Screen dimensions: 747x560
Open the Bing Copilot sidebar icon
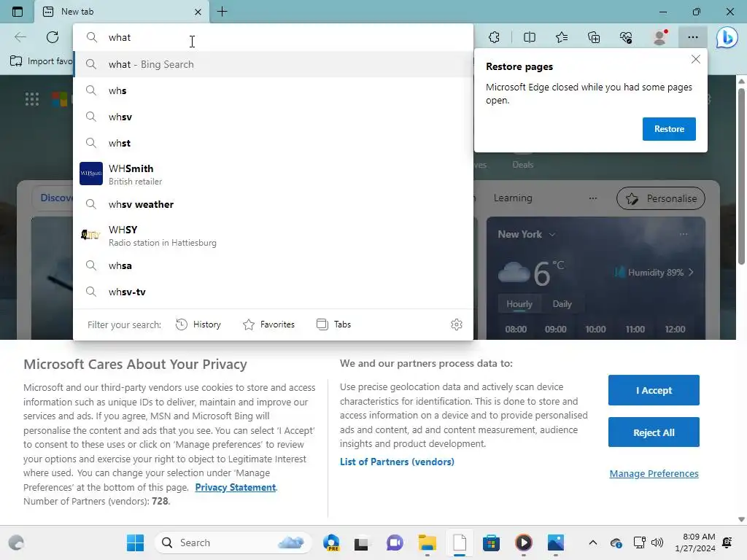click(x=727, y=37)
